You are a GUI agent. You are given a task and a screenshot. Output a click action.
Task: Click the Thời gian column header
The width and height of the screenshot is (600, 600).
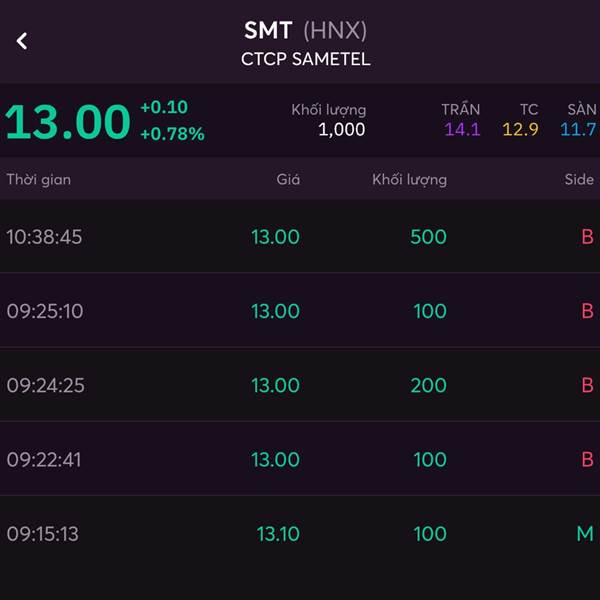39,179
